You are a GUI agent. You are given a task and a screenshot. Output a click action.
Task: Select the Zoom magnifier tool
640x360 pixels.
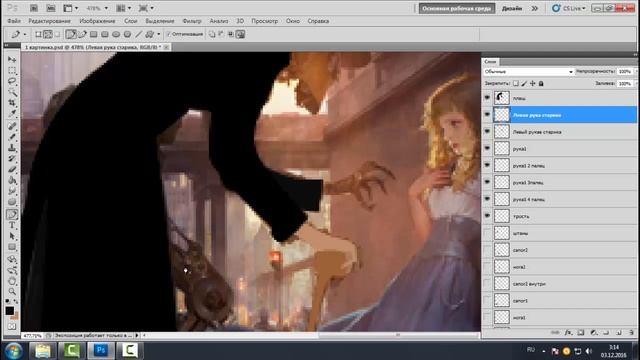tap(12, 291)
